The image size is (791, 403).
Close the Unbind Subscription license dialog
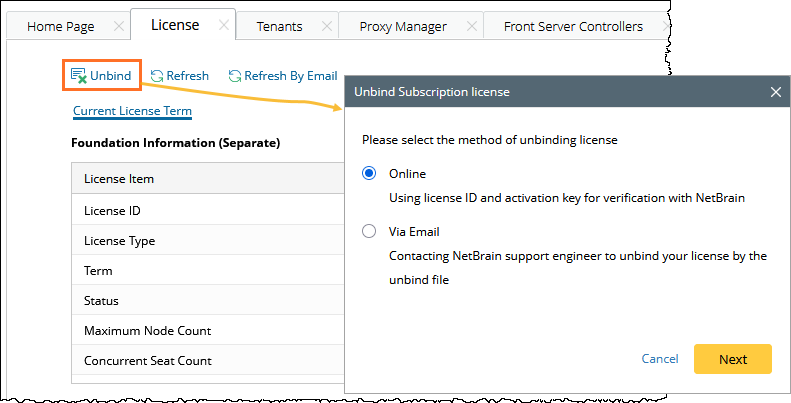[x=775, y=92]
